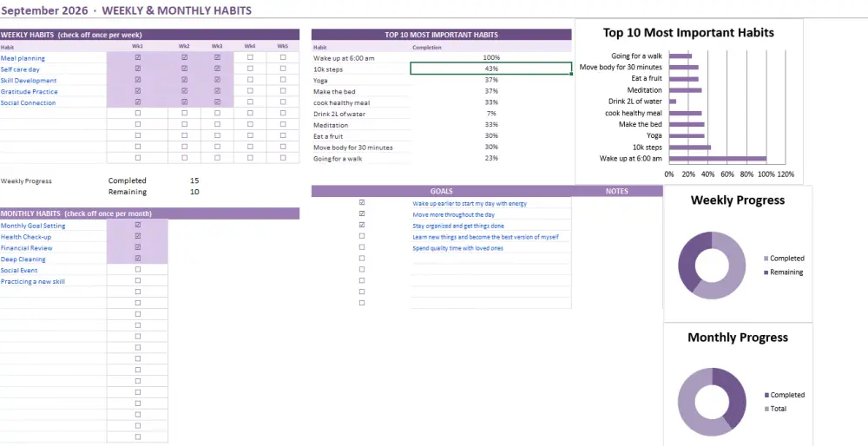868x446 pixels.
Task: Toggle 'Move more throughout the day' checkbox
Action: (362, 213)
